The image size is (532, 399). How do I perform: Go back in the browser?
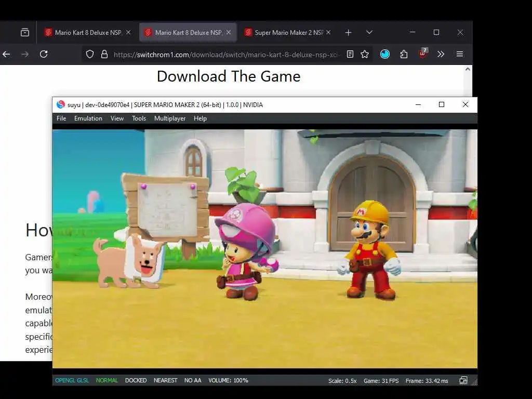[x=6, y=54]
